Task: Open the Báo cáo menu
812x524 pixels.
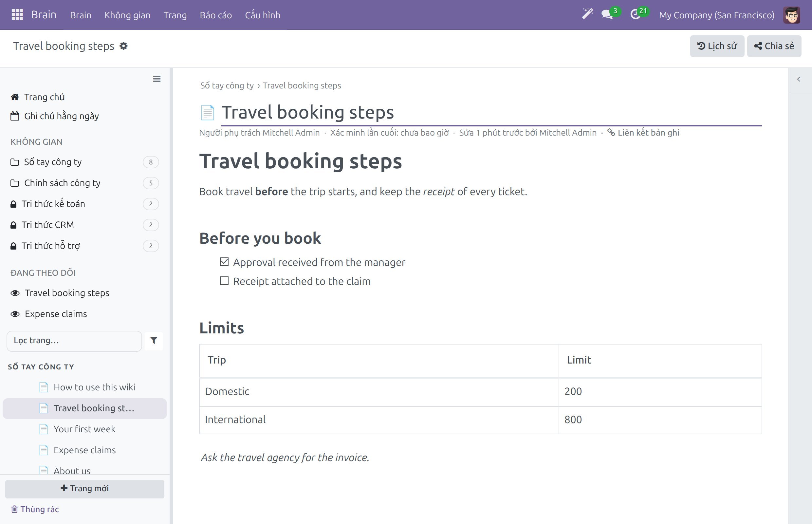Action: (x=216, y=15)
